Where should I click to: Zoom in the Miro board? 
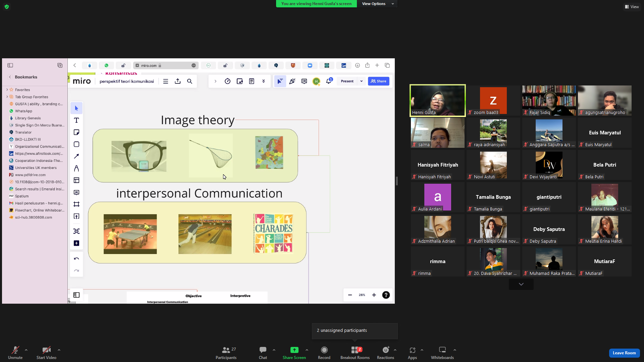click(x=374, y=295)
